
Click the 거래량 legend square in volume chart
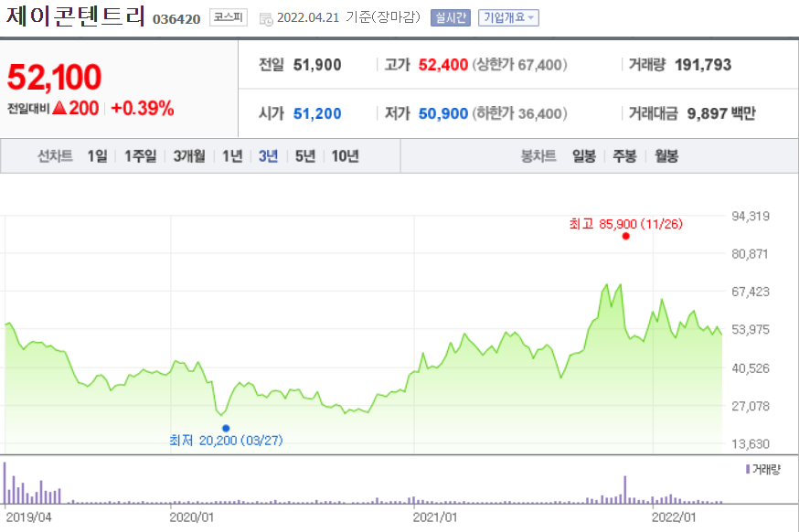748,469
